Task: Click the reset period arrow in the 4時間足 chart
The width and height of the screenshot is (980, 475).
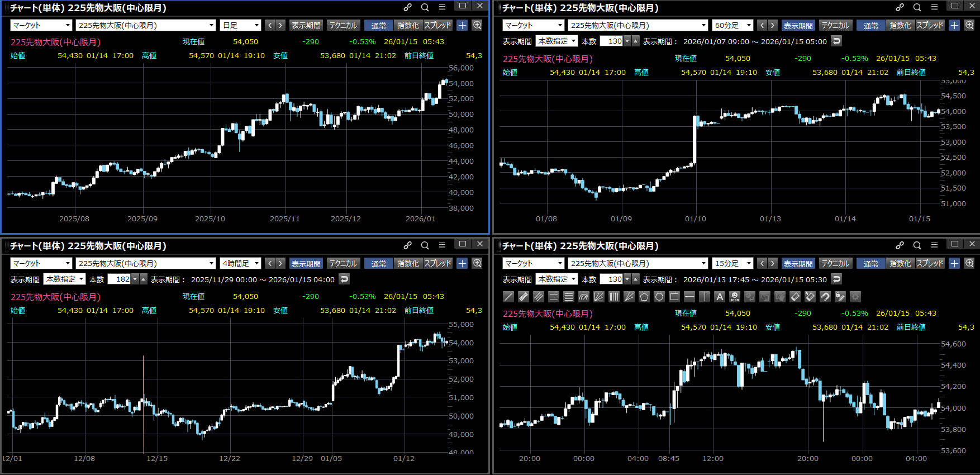Action: pyautogui.click(x=345, y=279)
